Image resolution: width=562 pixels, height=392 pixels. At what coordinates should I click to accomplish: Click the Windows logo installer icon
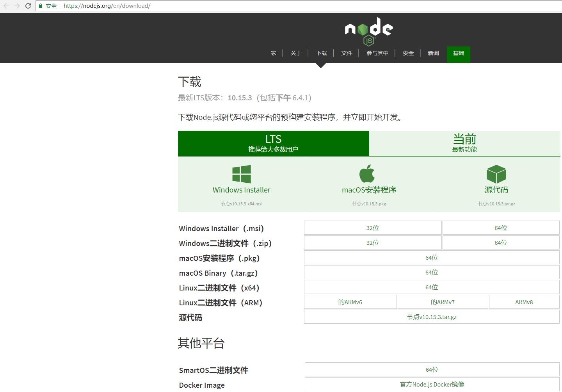pos(242,174)
